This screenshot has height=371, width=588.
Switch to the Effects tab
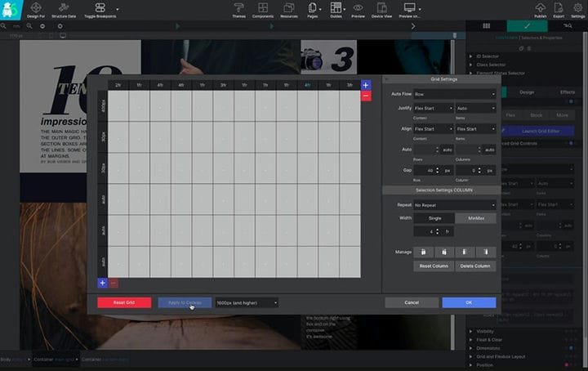pyautogui.click(x=568, y=92)
